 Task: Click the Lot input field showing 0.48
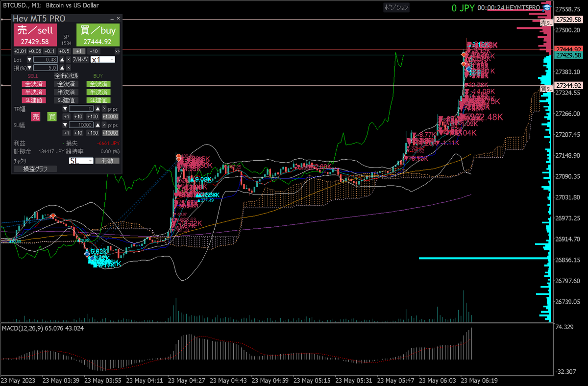coord(46,60)
